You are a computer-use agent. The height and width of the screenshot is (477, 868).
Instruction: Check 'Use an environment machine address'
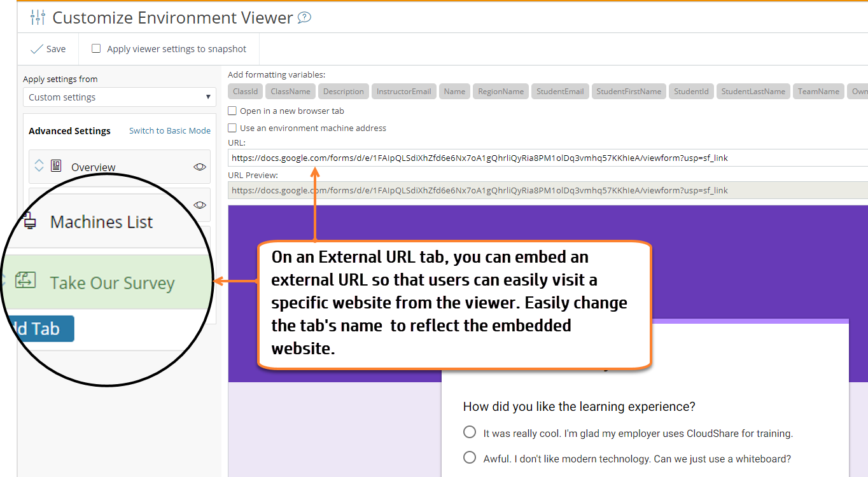tap(232, 127)
